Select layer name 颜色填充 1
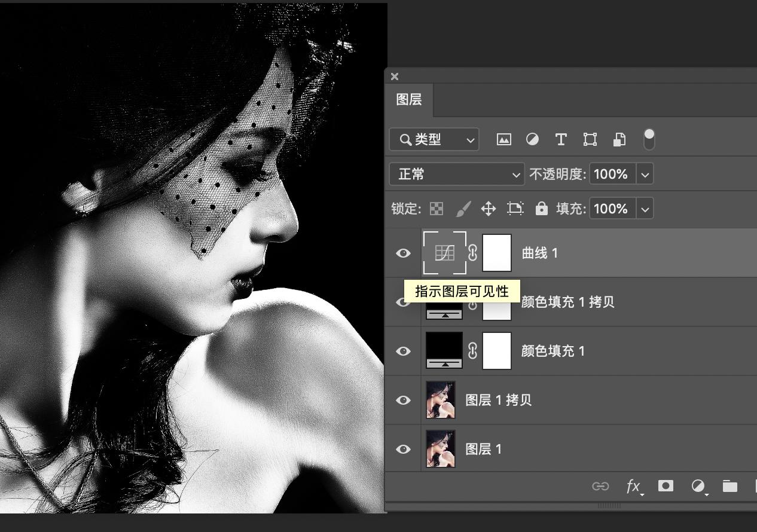This screenshot has width=757, height=532. 553,351
